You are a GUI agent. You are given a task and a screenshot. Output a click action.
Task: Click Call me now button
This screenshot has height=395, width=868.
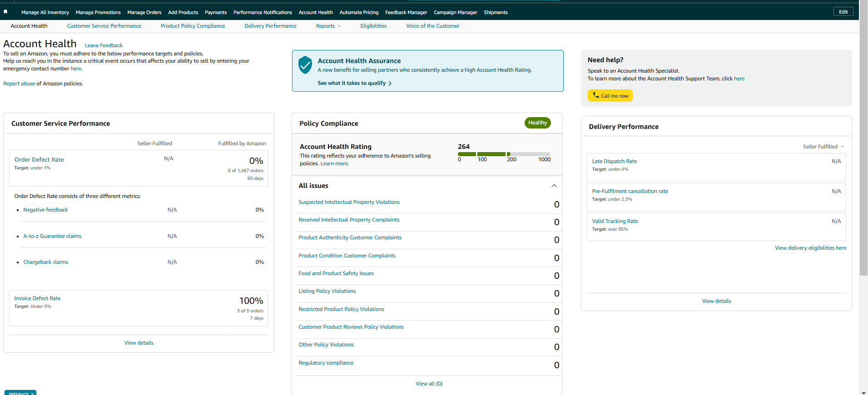click(610, 95)
